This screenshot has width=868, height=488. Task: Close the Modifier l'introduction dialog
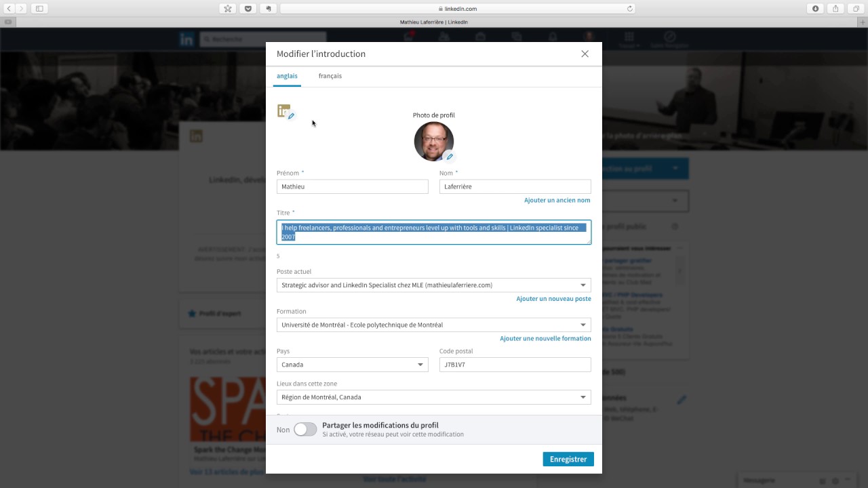click(585, 54)
